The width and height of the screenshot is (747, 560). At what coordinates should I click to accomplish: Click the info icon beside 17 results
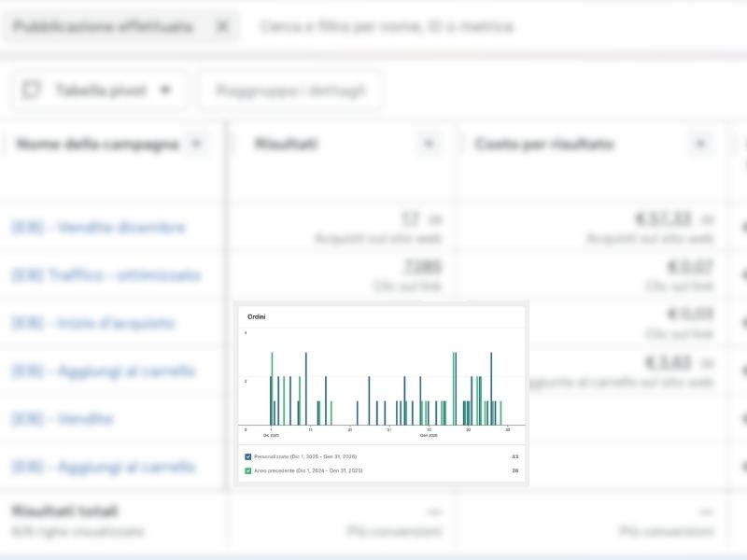pos(434,220)
